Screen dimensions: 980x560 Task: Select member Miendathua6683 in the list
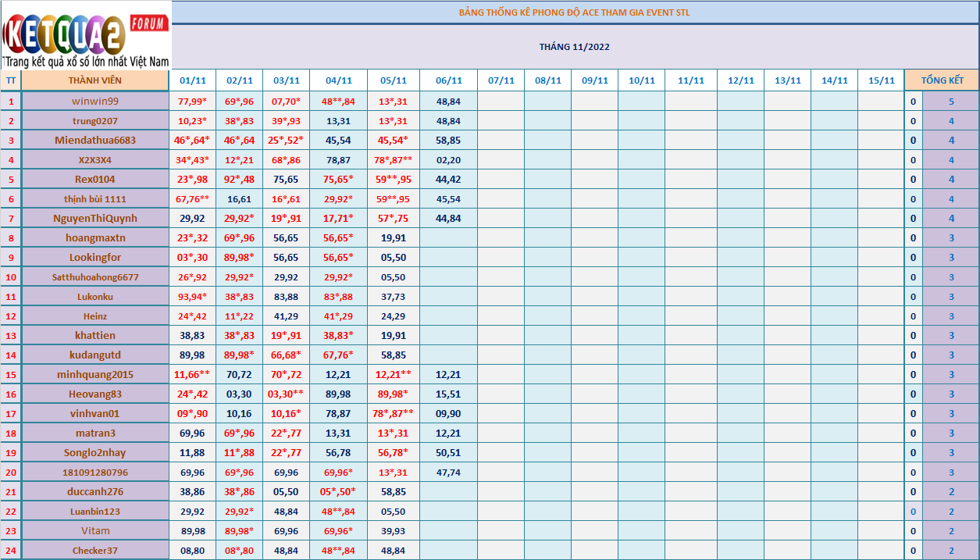tap(94, 141)
